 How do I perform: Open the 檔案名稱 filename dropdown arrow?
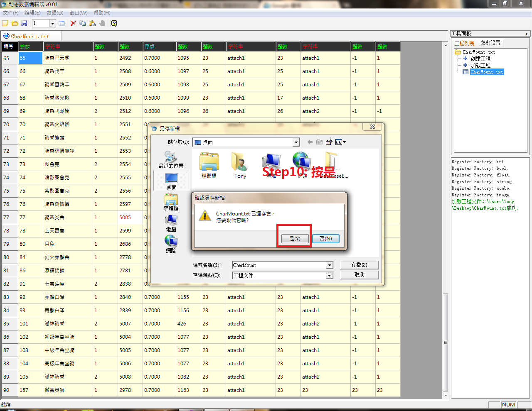click(x=330, y=265)
